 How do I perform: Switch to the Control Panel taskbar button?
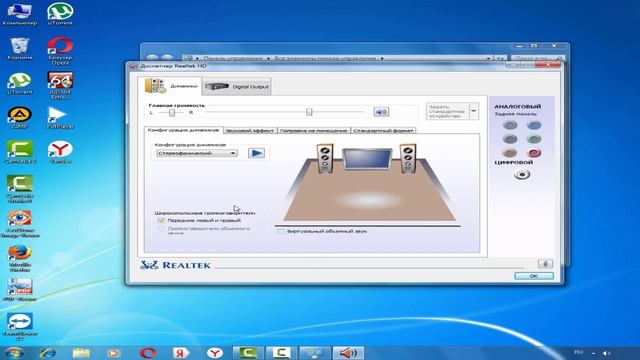[x=314, y=353]
